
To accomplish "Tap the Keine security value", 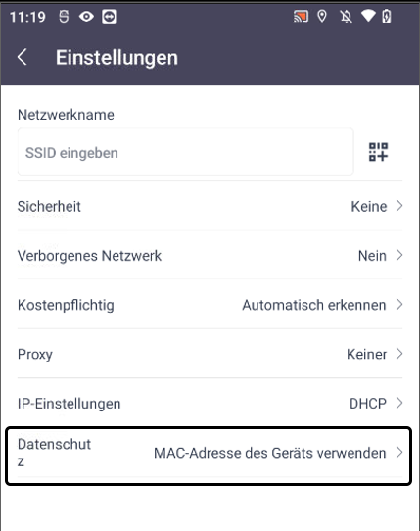I will tap(369, 207).
